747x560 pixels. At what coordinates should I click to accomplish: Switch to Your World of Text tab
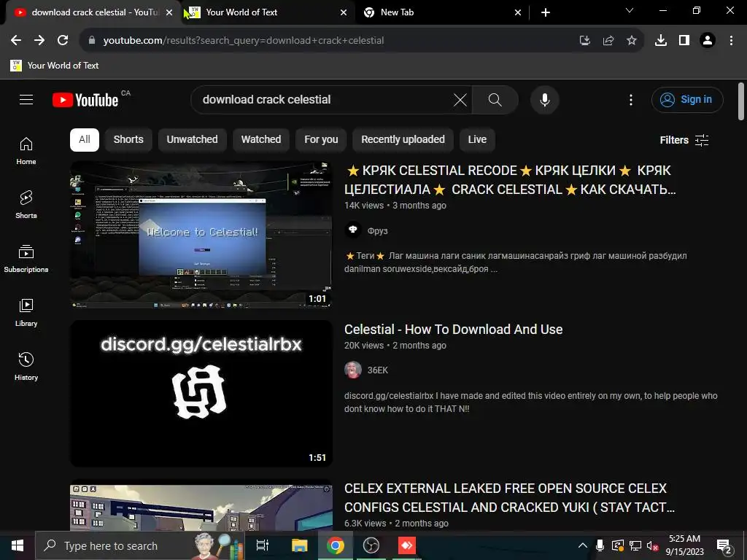pos(268,12)
